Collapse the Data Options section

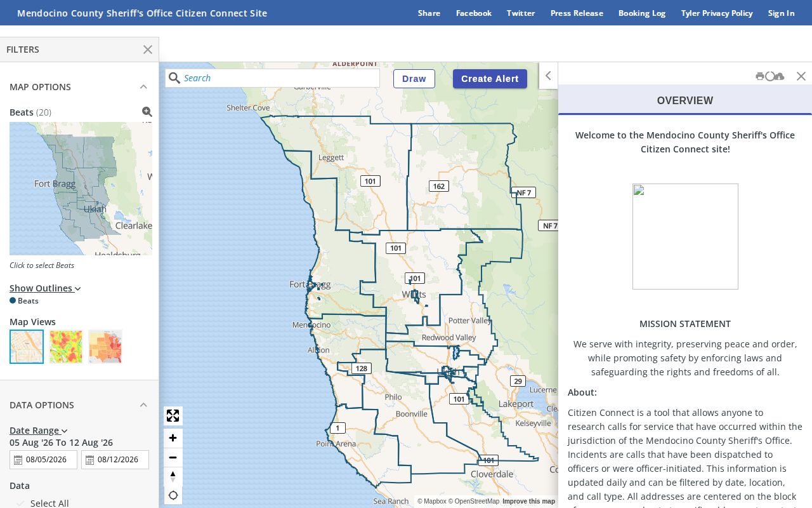pyautogui.click(x=143, y=405)
